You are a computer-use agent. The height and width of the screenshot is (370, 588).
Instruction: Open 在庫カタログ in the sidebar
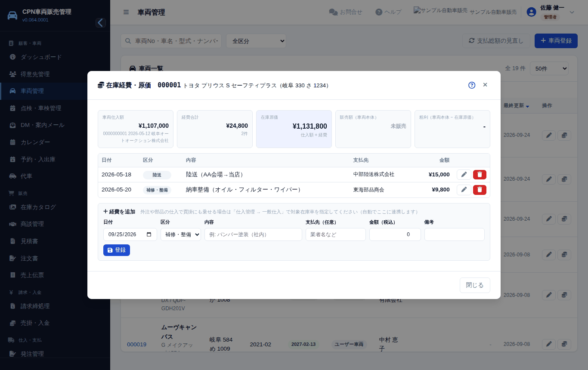click(55, 207)
